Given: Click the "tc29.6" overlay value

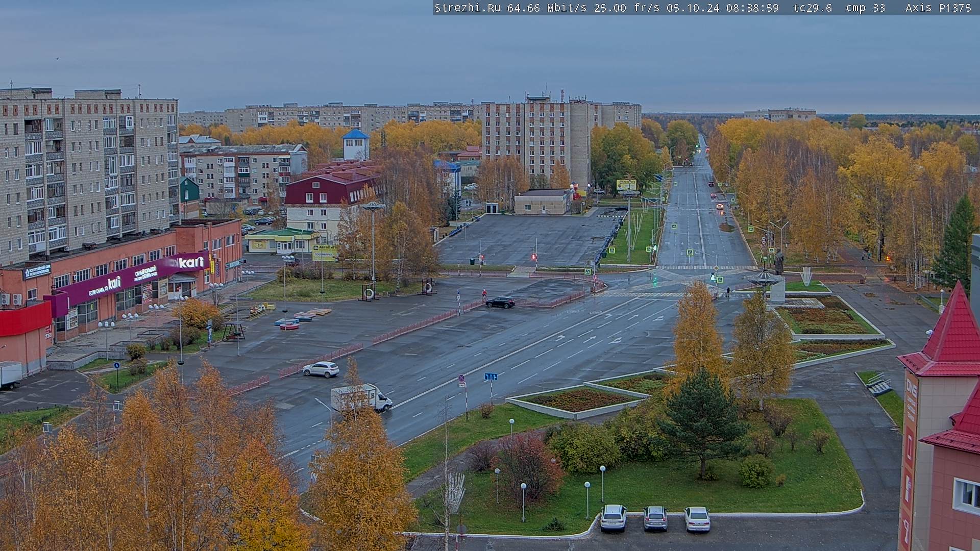Looking at the screenshot, I should point(813,8).
